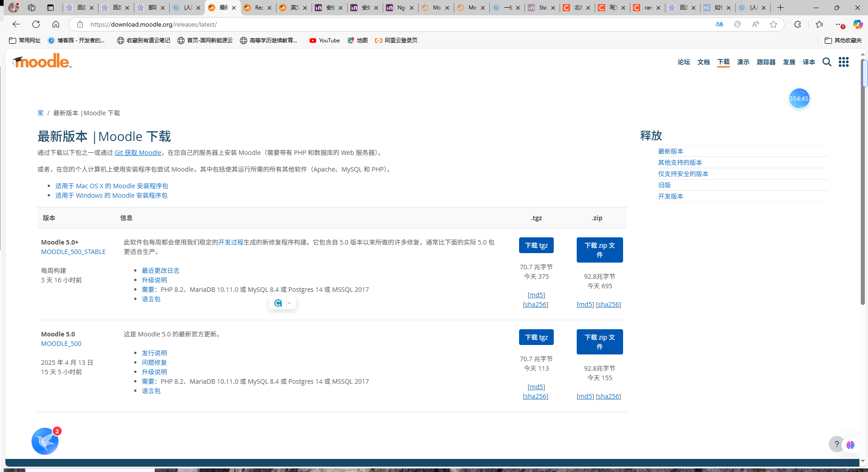Open the browser settings and more menu

click(x=839, y=24)
